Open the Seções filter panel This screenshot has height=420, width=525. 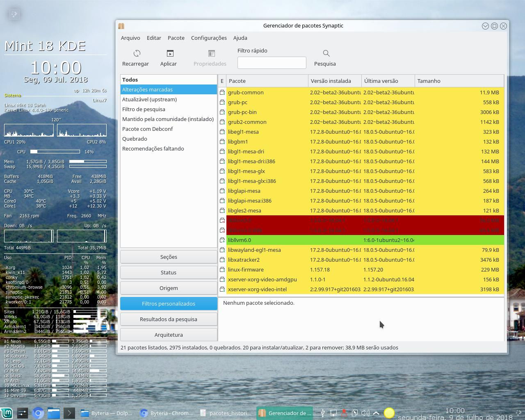168,257
